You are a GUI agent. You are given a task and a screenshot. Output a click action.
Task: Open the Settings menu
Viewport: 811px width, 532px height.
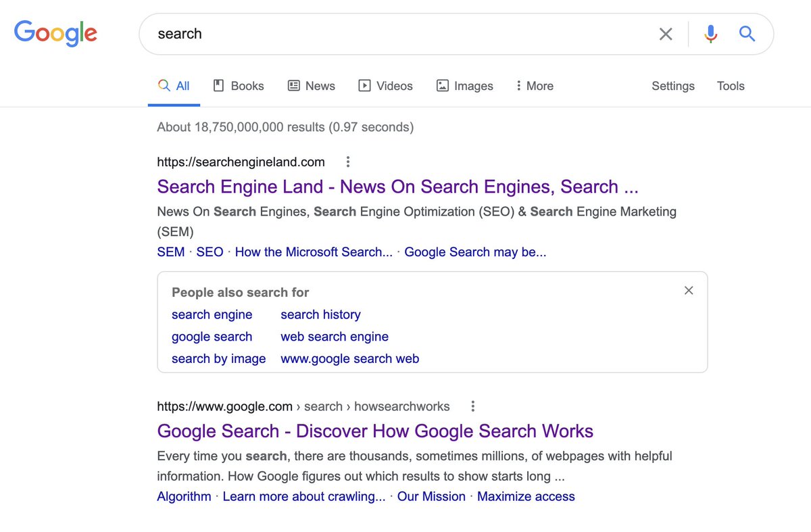[673, 86]
